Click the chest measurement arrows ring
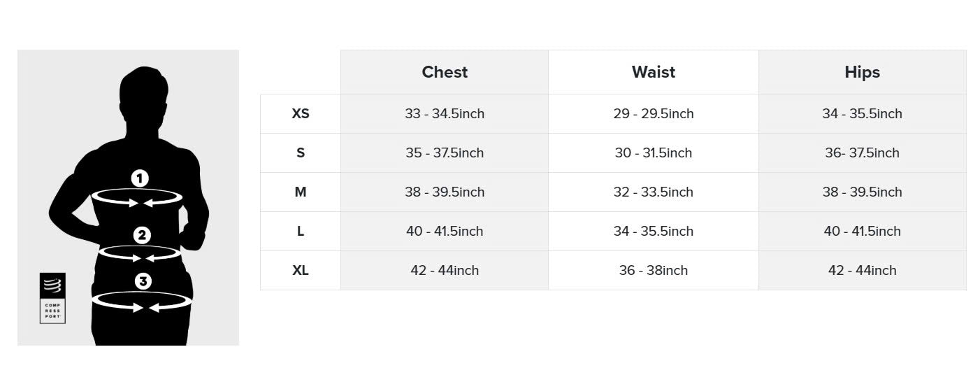Screen dimensions: 980x368 click(x=137, y=199)
